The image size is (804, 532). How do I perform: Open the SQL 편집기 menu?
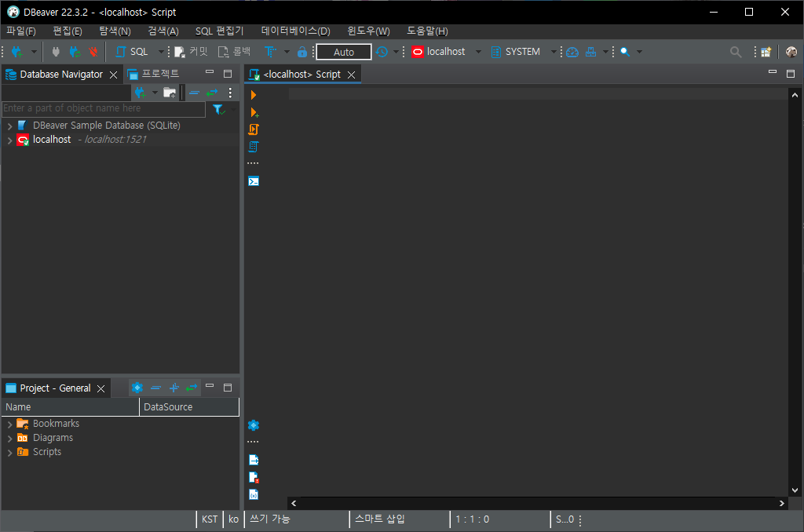click(x=220, y=31)
